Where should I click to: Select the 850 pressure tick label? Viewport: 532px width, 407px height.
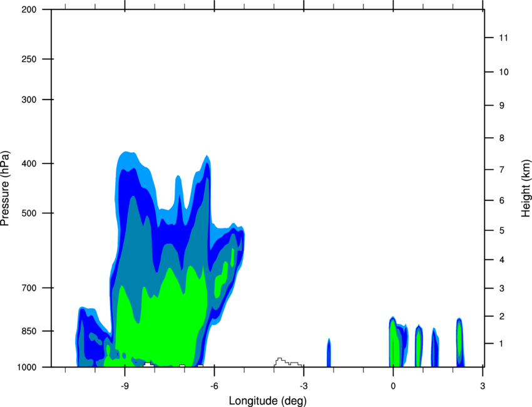[x=29, y=331]
